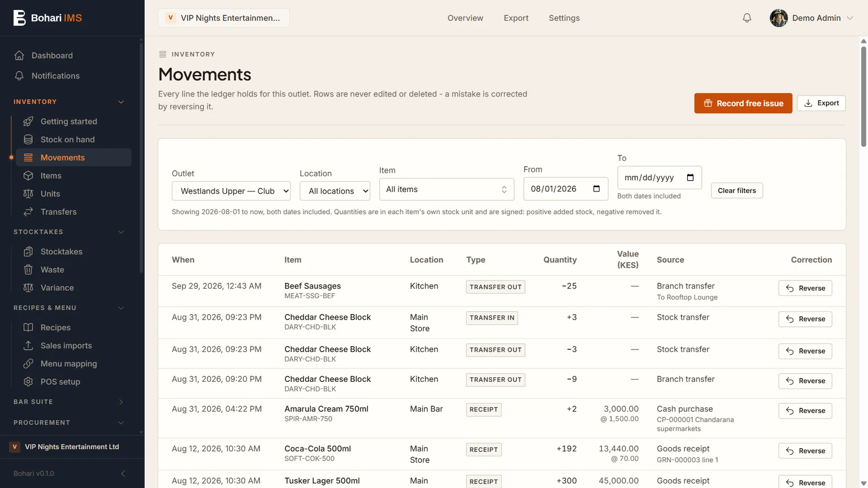
Task: Click the GRN-000003 line 1 source text
Action: [687, 460]
